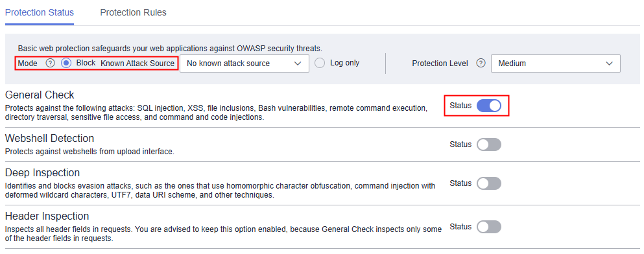Click the chevron in Known Attack Source dropdown

[x=298, y=63]
